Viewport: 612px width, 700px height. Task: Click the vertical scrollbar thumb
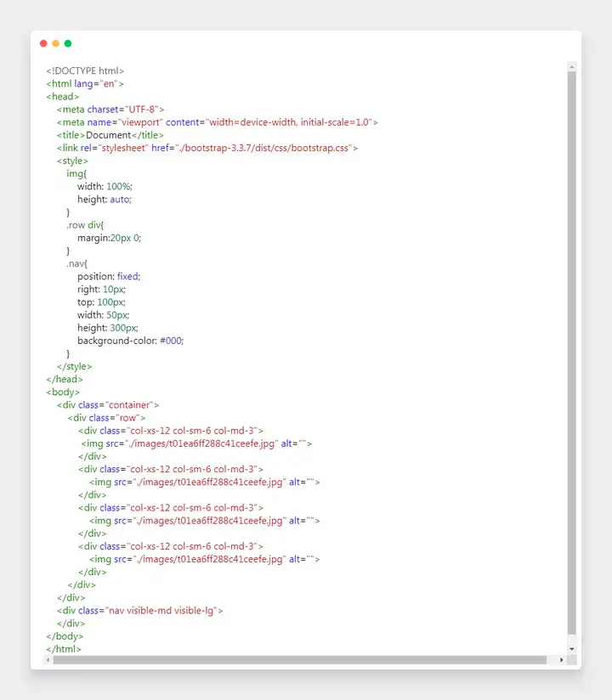[572, 353]
